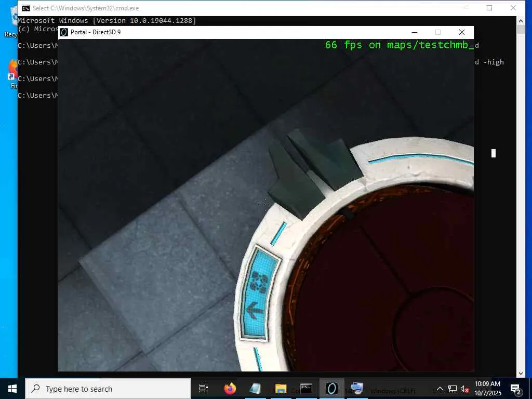Open the Windows Start menu
This screenshot has height=399, width=532.
coord(12,389)
